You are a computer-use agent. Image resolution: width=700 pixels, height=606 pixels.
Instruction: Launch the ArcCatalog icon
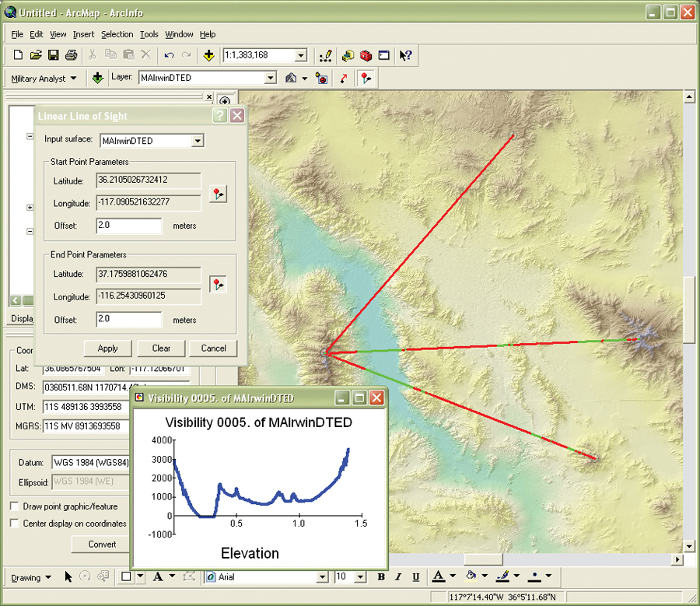[x=348, y=55]
